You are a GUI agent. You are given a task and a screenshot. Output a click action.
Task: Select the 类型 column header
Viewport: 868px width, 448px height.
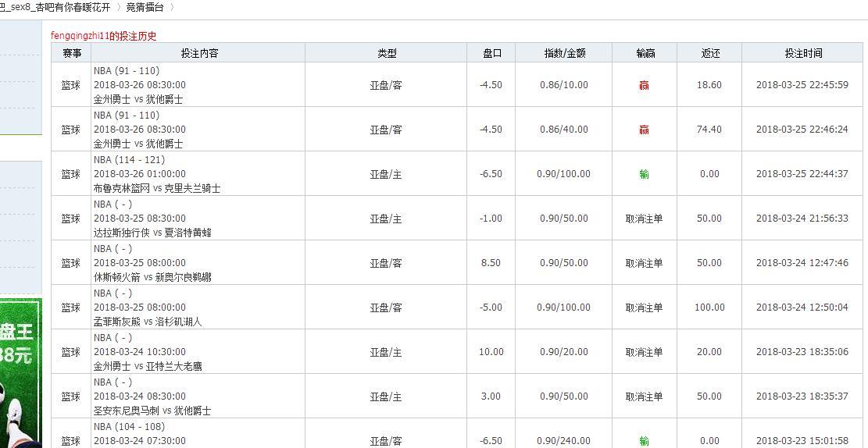[387, 53]
